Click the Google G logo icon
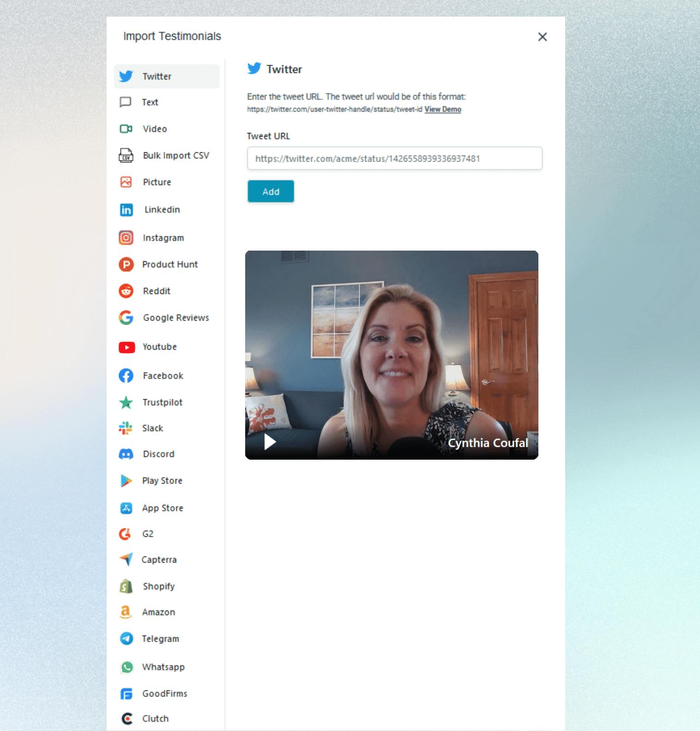700x731 pixels. click(x=126, y=318)
